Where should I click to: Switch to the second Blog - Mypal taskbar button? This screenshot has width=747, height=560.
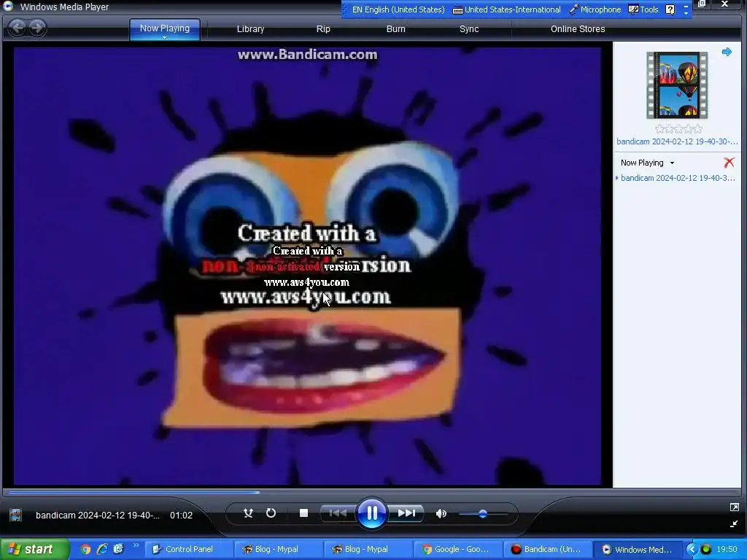[x=368, y=549]
